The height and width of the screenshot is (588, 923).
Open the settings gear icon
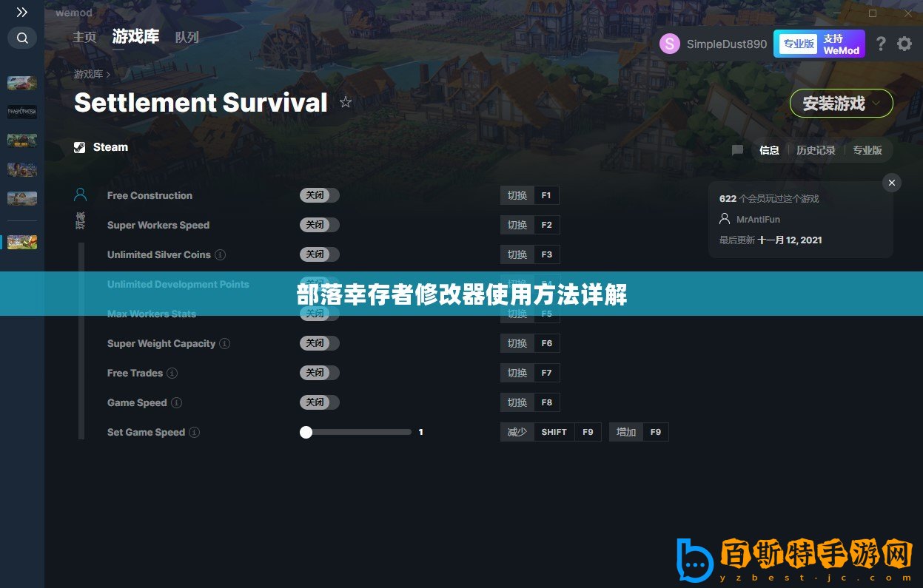904,44
